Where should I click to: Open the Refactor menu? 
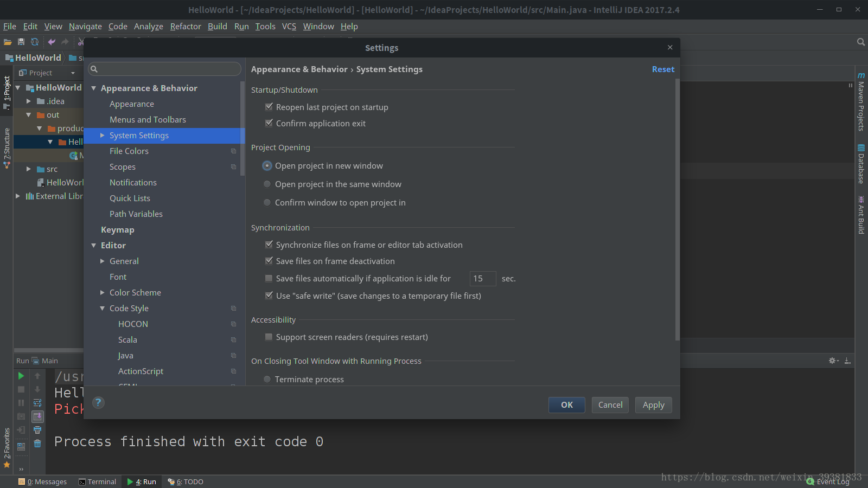pos(186,26)
